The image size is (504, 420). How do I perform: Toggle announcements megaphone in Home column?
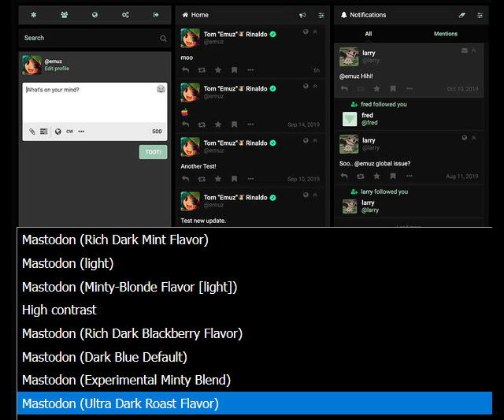[302, 15]
